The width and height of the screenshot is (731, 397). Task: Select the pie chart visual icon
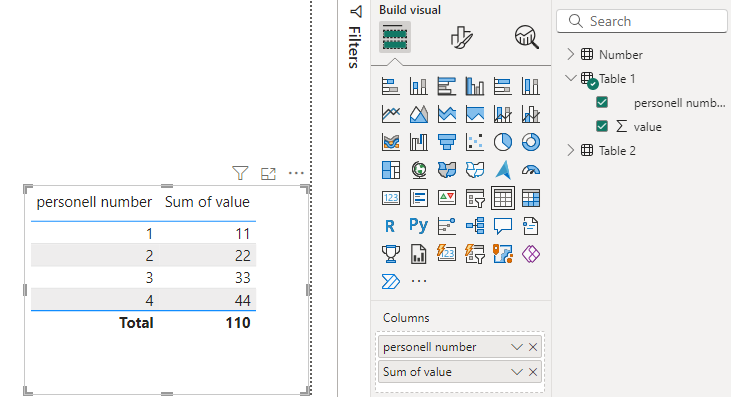pyautogui.click(x=503, y=142)
